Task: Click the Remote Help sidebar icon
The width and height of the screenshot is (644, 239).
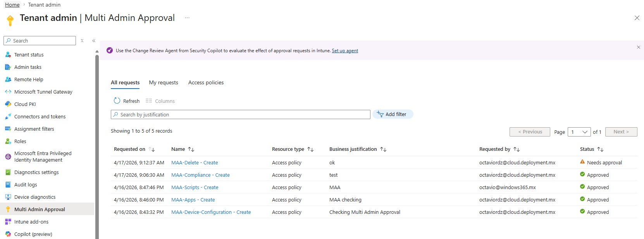Action: click(8, 79)
